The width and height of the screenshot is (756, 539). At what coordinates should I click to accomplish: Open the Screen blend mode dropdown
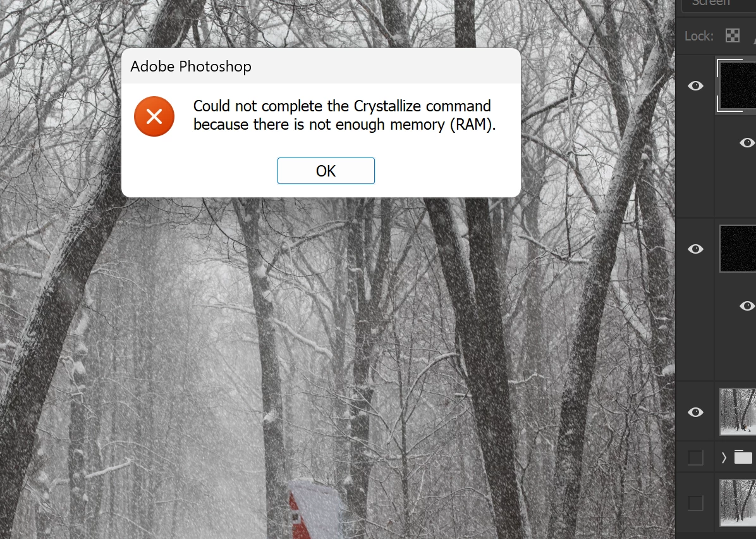(719, 4)
